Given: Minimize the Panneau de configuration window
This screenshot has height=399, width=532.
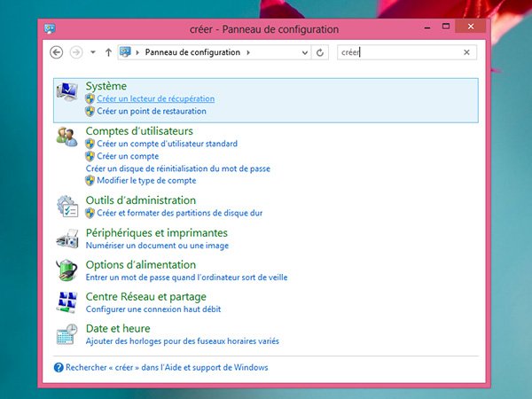Looking at the screenshot, I should pos(427,27).
